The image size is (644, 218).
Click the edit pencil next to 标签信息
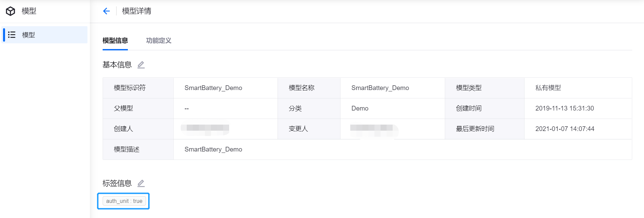pyautogui.click(x=141, y=183)
